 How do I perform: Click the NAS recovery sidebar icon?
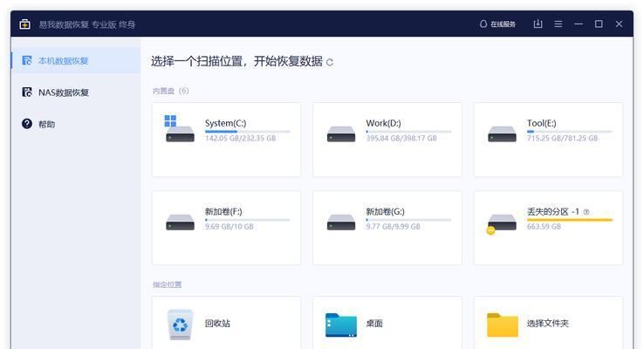[x=27, y=92]
